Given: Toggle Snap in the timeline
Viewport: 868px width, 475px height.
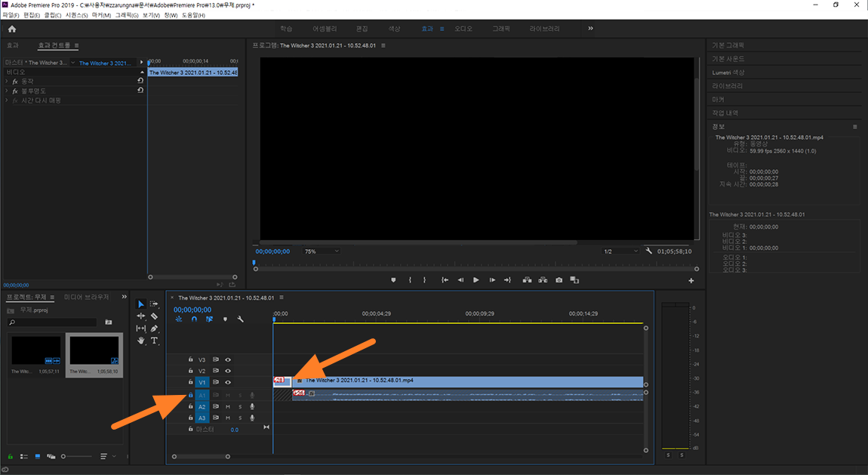Looking at the screenshot, I should click(x=194, y=319).
